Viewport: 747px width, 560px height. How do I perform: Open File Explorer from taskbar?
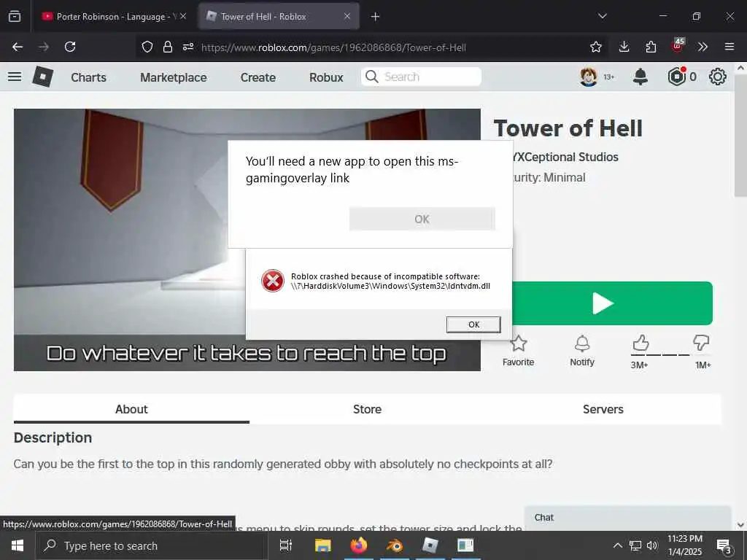coord(322,545)
